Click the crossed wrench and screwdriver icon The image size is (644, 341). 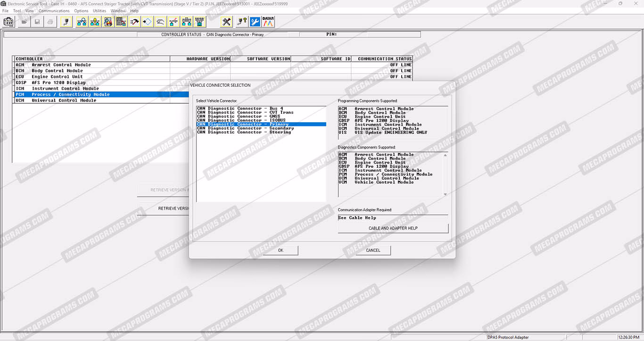[227, 22]
